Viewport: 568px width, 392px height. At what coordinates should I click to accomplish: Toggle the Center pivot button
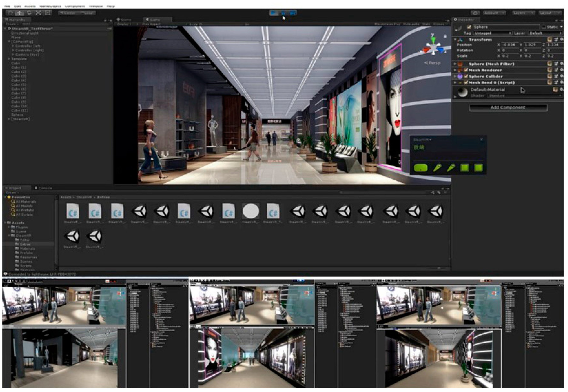click(x=67, y=13)
